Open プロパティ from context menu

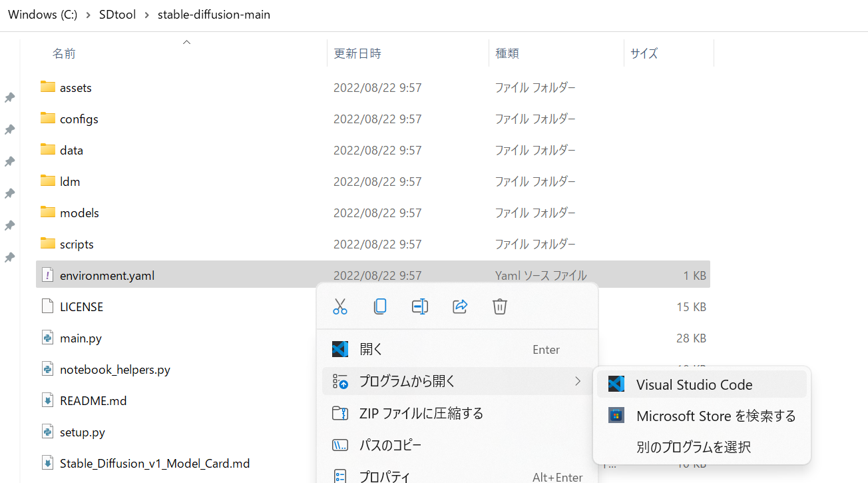pos(385,476)
